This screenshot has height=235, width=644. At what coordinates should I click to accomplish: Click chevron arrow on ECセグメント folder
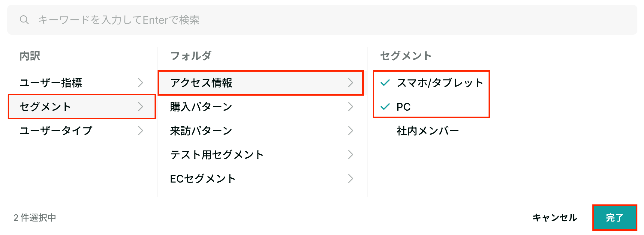(x=351, y=178)
